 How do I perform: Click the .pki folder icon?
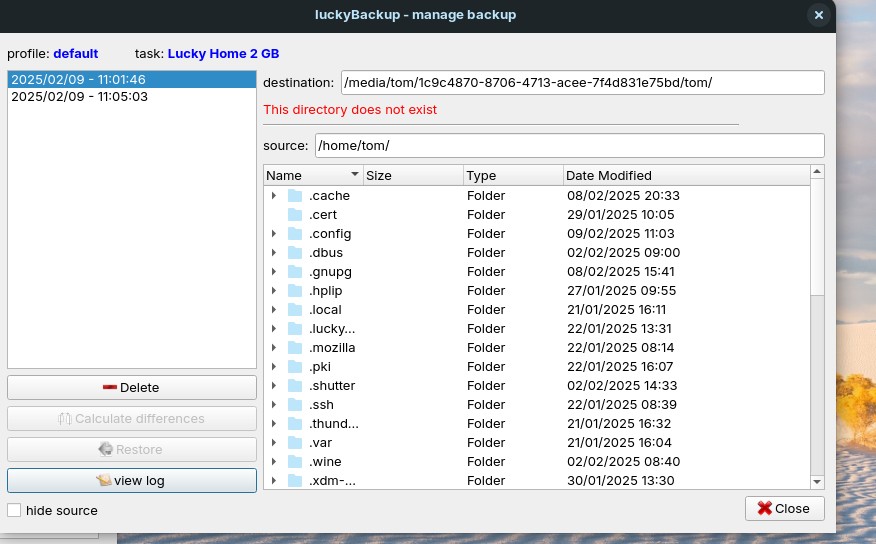coord(295,366)
